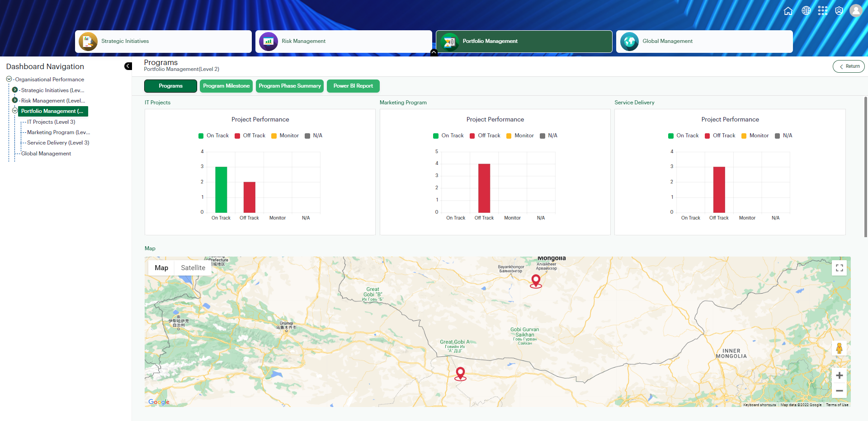Select the Street View pegman
868x421 pixels.
click(840, 348)
